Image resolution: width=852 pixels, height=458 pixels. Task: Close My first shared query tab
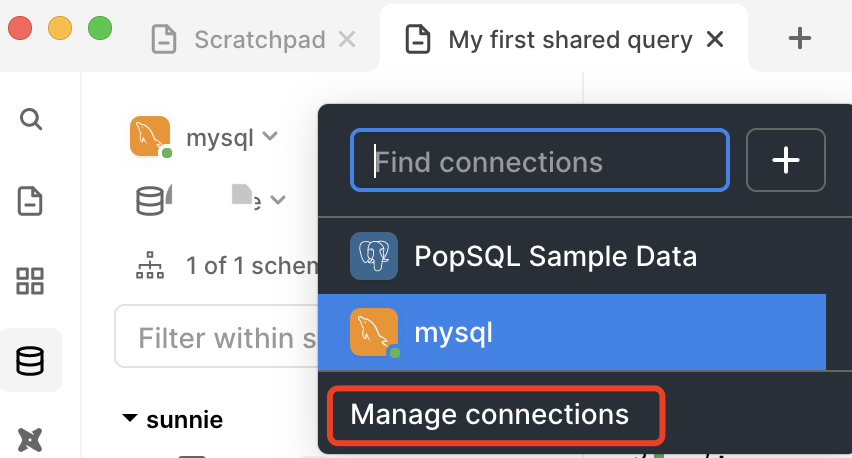[x=715, y=40]
